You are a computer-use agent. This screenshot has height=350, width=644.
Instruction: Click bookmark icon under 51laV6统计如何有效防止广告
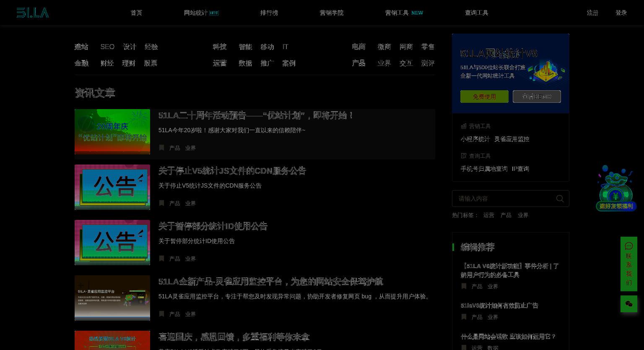(464, 317)
